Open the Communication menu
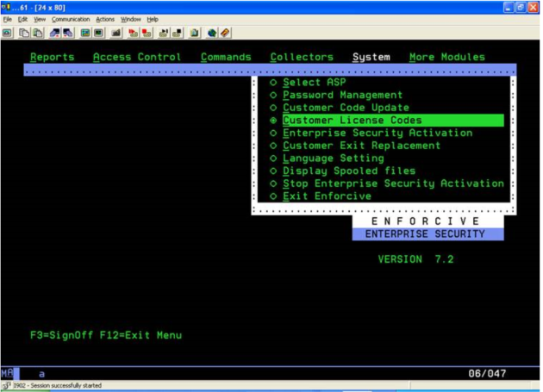This screenshot has height=392, width=543. coord(71,20)
